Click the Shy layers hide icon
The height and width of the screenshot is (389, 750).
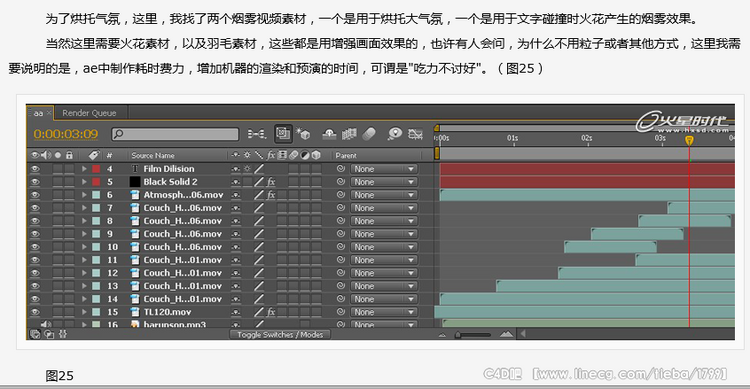tap(329, 134)
